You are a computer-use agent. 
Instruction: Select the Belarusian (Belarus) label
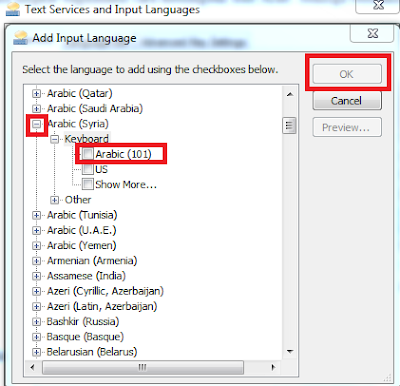[x=92, y=352]
